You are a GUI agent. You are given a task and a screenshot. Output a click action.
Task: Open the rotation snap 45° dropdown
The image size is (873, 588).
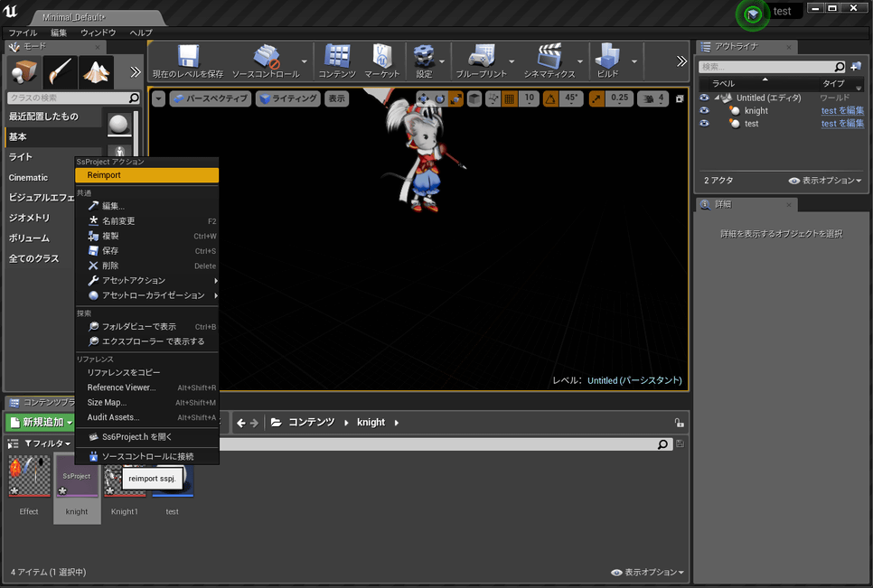pyautogui.click(x=571, y=99)
